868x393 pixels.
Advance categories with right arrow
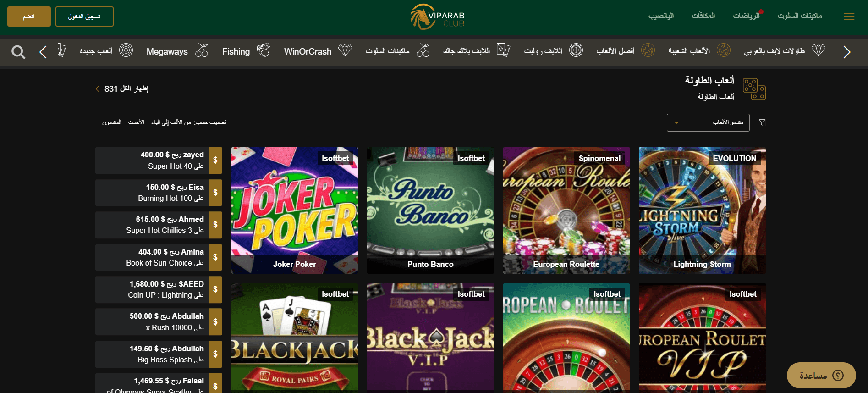(x=846, y=52)
